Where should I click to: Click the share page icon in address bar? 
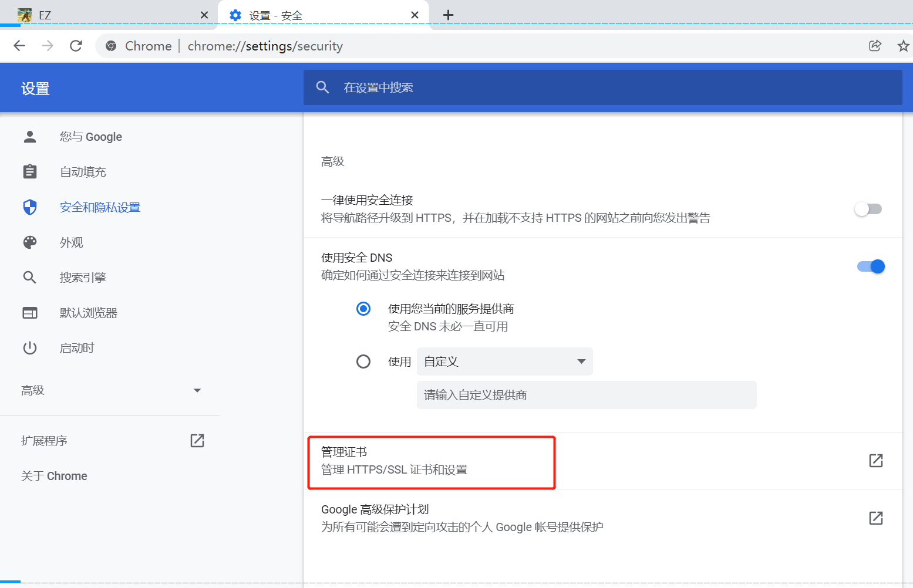pos(875,46)
